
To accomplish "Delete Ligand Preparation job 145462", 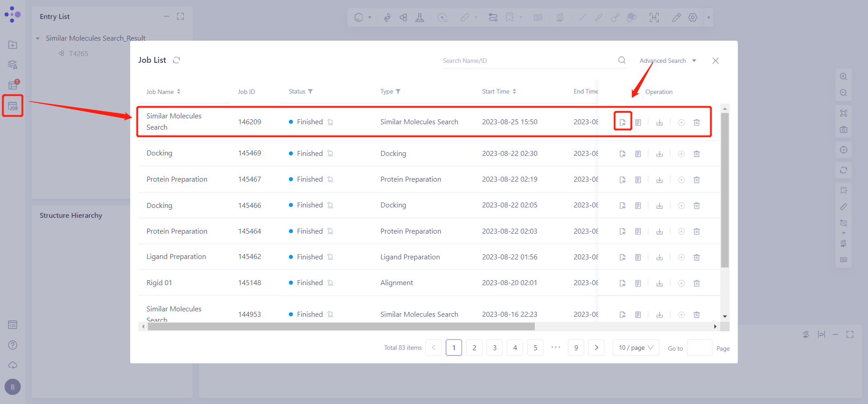I will pyautogui.click(x=697, y=257).
